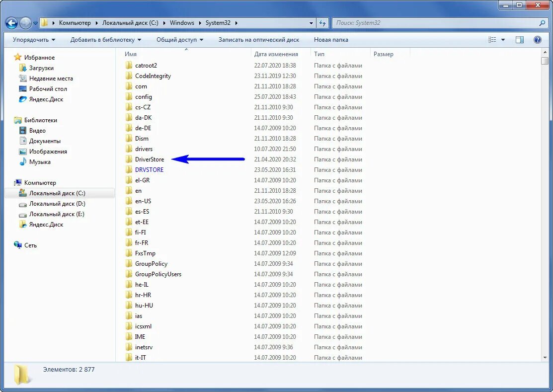Expand the arrow after Windows breadcrumb
553x392 pixels.
[x=200, y=23]
